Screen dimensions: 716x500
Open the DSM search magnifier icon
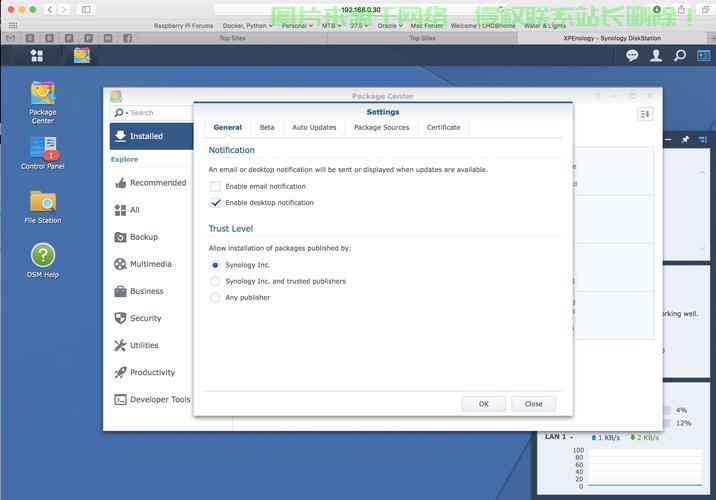point(680,56)
